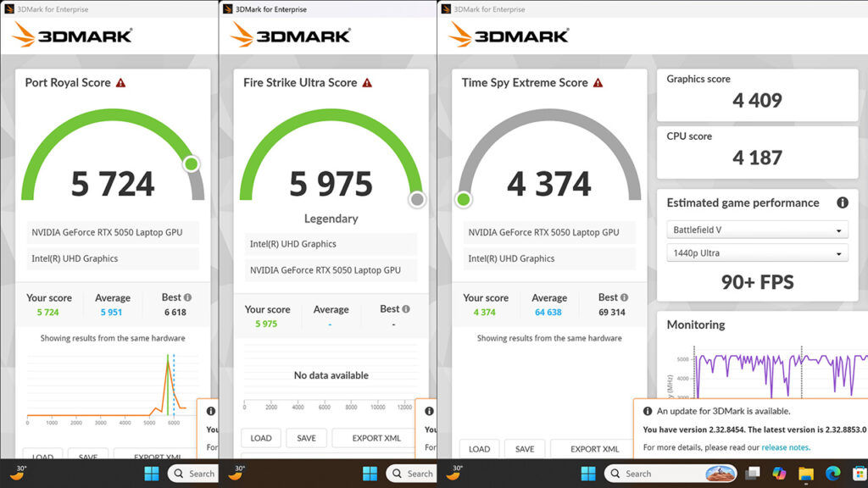Image resolution: width=868 pixels, height=488 pixels.
Task: Click LOAD in the Time Spy Extreme window
Action: tap(480, 449)
